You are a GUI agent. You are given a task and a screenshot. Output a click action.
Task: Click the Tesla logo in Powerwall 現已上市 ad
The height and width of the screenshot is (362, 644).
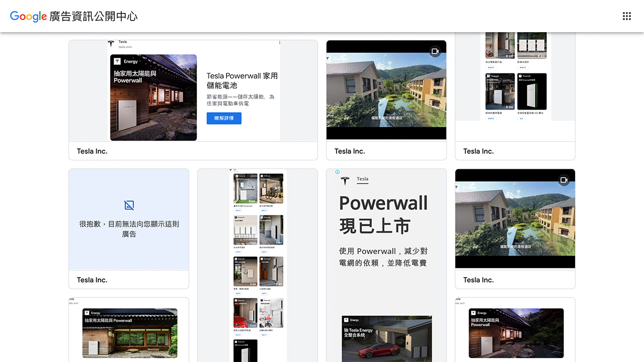coord(345,181)
